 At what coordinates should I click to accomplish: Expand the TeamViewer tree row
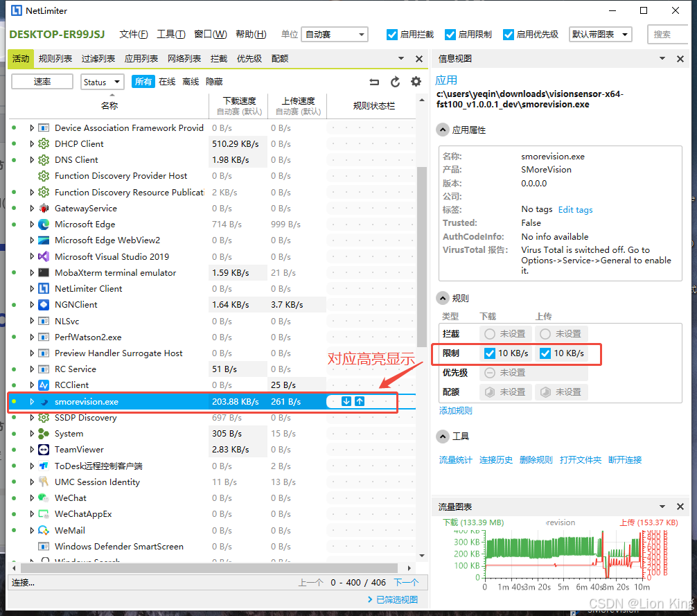32,450
